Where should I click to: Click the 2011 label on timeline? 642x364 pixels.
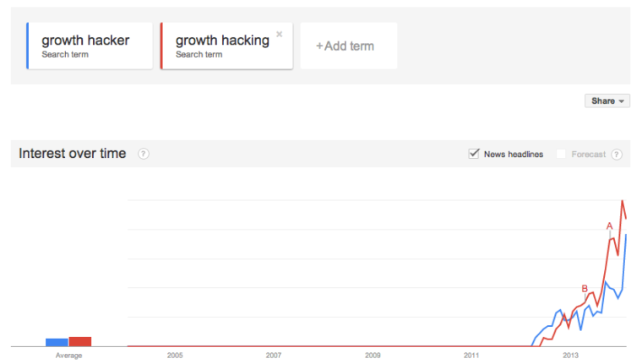coord(471,356)
